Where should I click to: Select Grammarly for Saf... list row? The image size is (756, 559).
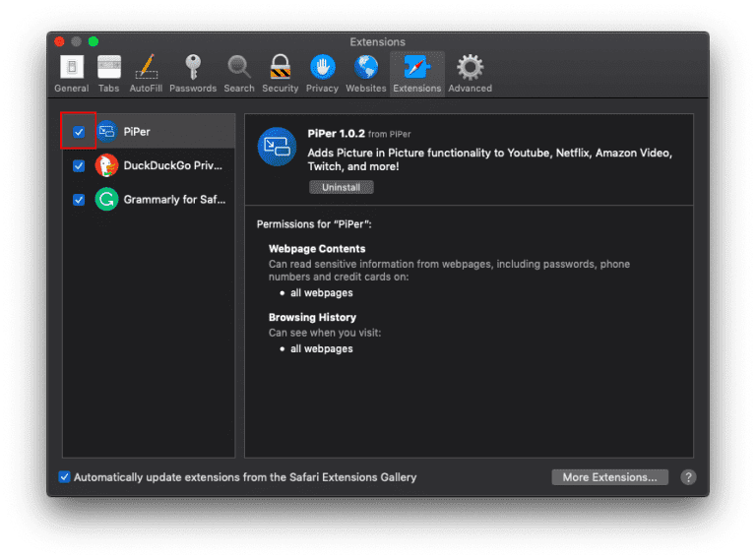tap(149, 199)
